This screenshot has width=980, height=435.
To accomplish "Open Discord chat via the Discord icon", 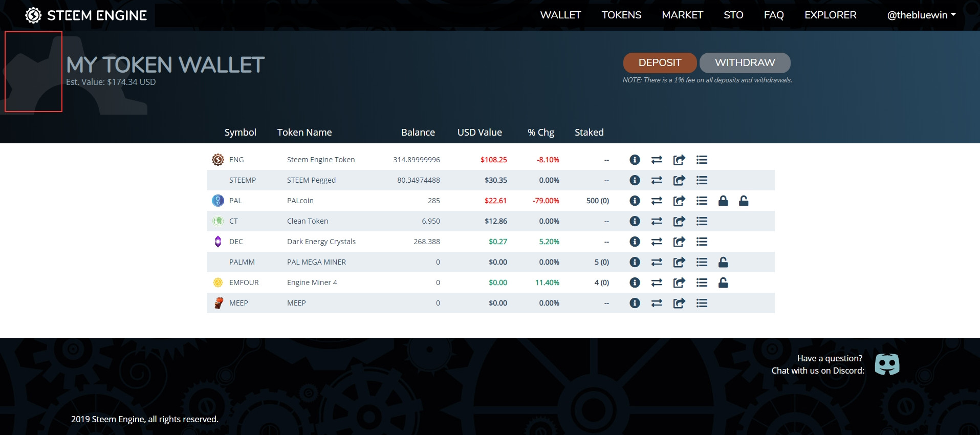I will click(887, 364).
